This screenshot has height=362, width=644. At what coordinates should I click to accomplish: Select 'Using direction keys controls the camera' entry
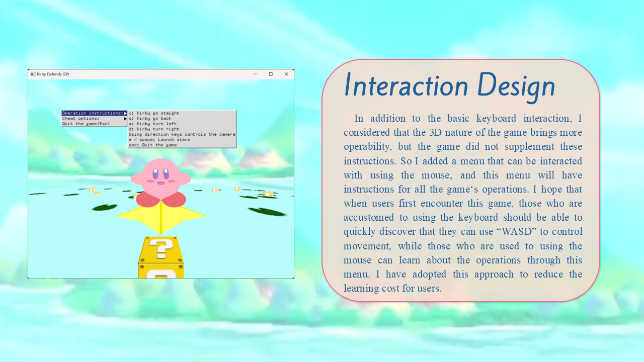click(x=182, y=134)
